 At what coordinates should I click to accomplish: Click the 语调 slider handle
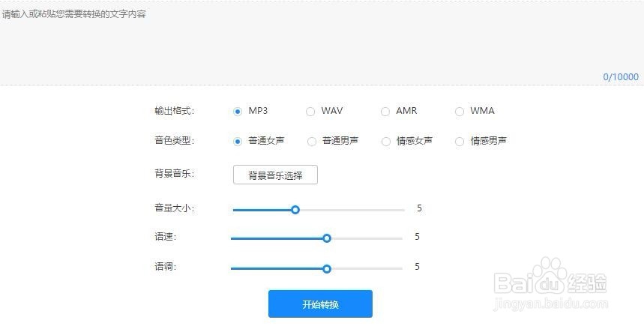tap(327, 268)
